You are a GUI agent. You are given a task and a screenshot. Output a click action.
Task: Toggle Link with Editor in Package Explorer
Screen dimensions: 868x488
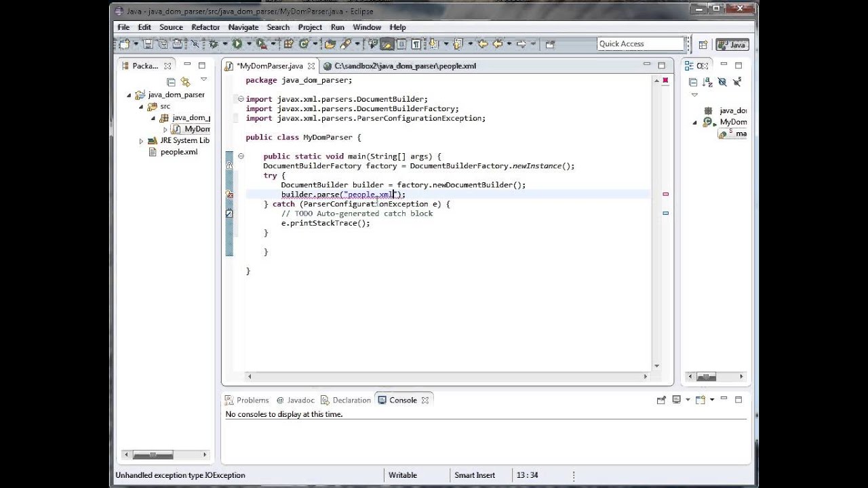(x=185, y=82)
